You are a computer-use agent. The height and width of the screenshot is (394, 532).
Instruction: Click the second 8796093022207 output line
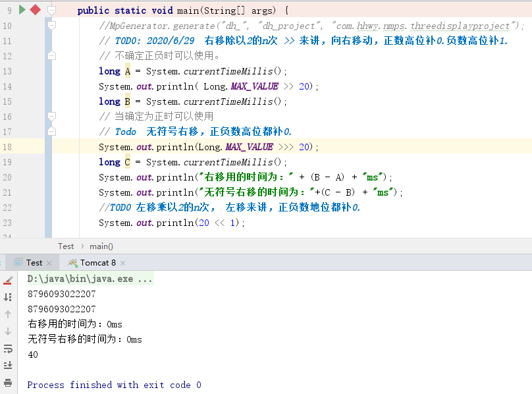click(62, 309)
